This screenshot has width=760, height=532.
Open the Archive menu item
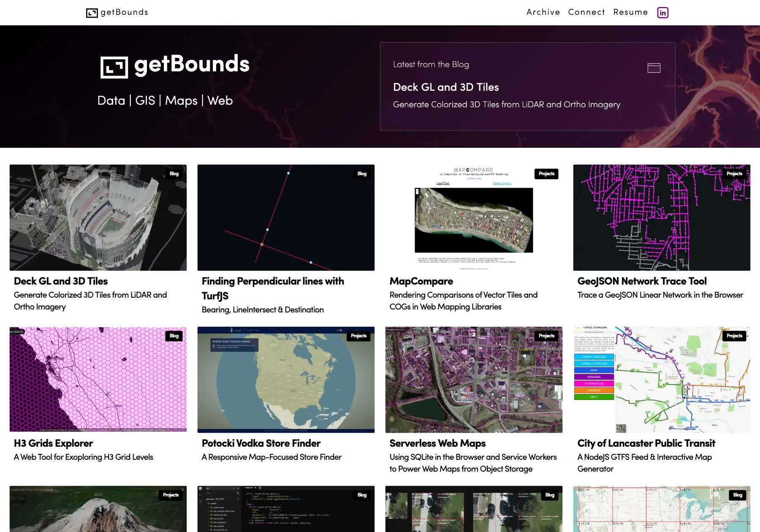pos(543,12)
